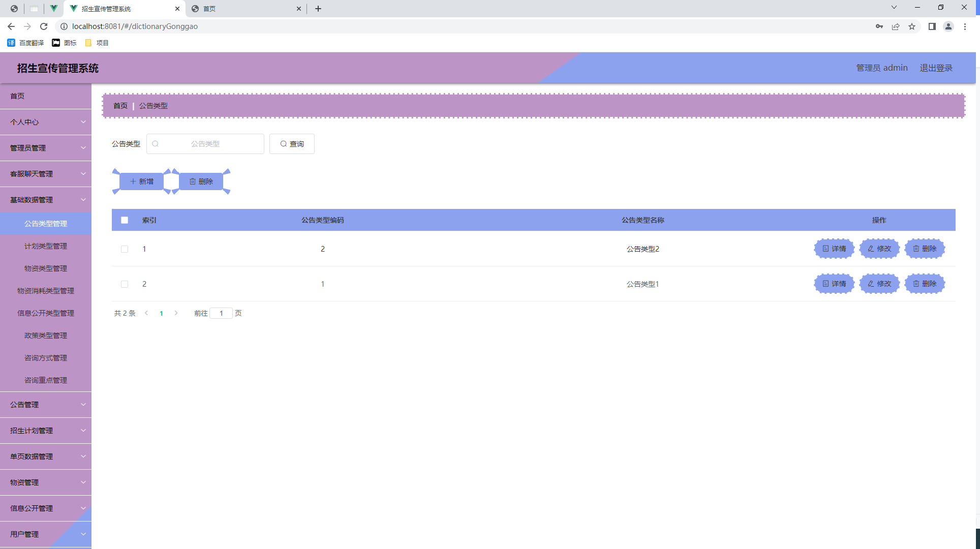Check the row for 公告类型1
The width and height of the screenshot is (980, 549).
125,284
